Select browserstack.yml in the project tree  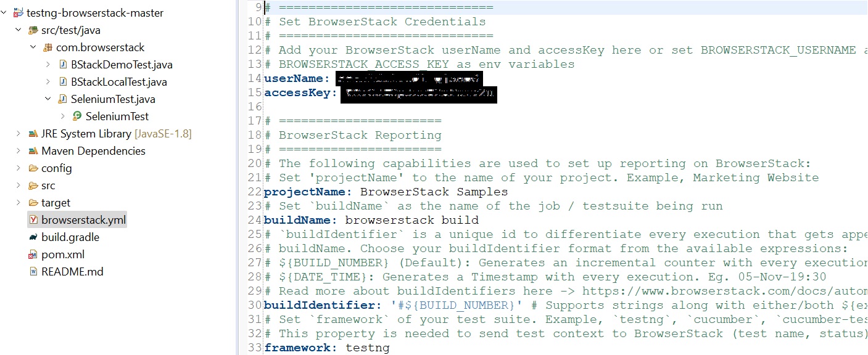83,220
